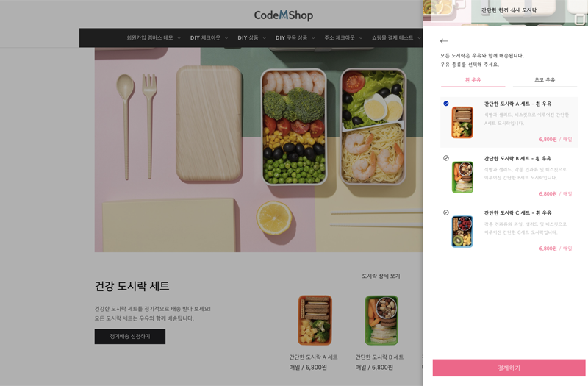This screenshot has height=386, width=588.
Task: Open the DIY 상품 dropdown menu
Action: point(251,38)
